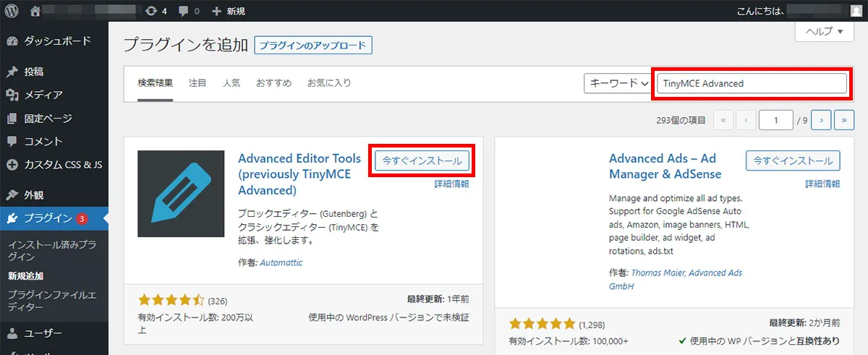Select the 検索結果 tab
The width and height of the screenshot is (868, 355).
tap(156, 83)
